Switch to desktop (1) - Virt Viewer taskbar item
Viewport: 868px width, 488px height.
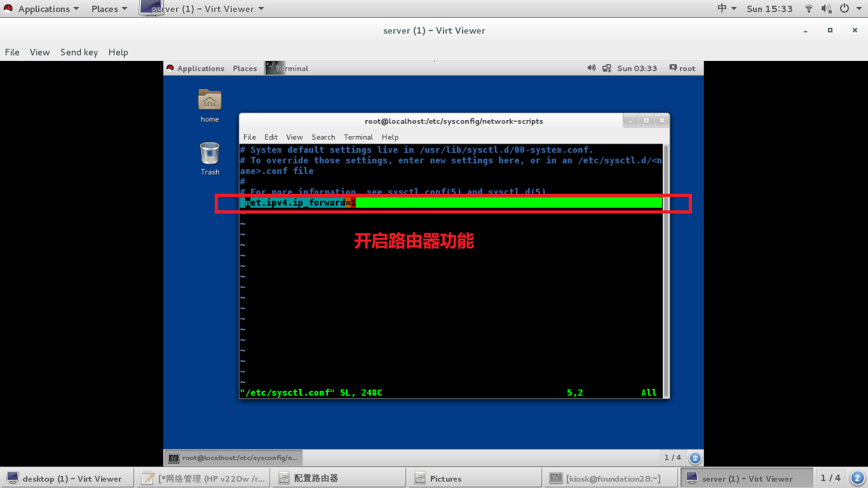(67, 478)
